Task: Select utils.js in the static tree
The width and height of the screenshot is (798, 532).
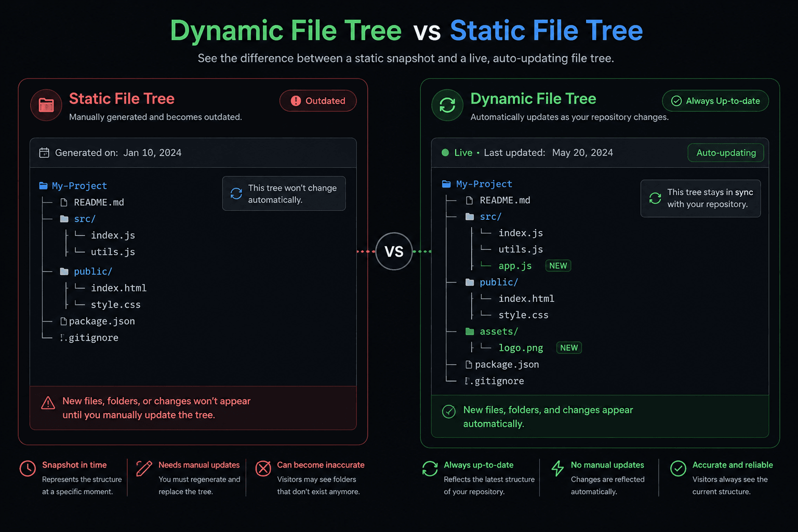Action: point(113,252)
